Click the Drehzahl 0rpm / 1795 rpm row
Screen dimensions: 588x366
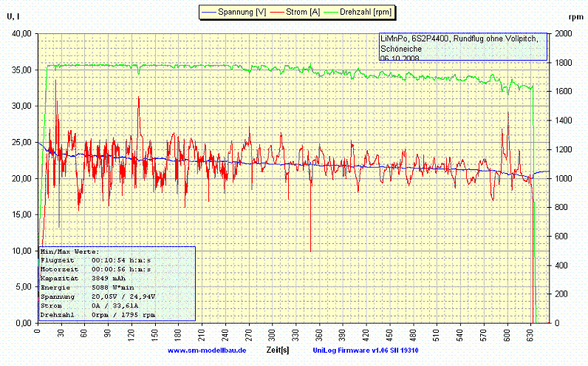[98, 315]
